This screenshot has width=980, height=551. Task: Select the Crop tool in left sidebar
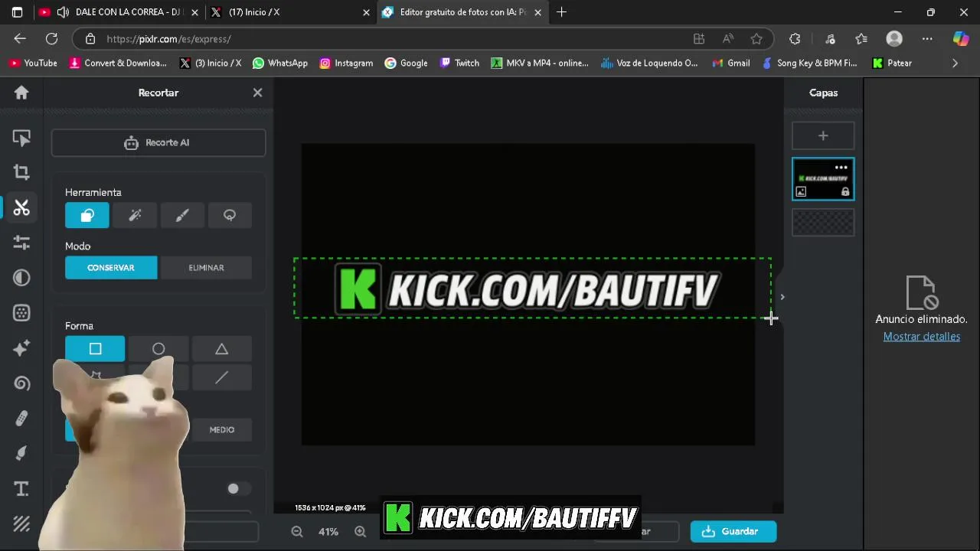coord(21,173)
